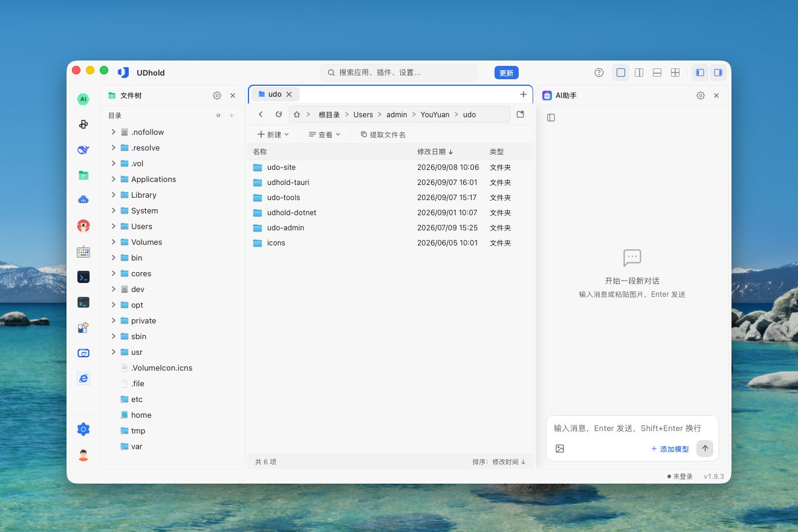798x532 pixels.
Task: Open the AI app in the left sidebar
Action: [x=83, y=99]
